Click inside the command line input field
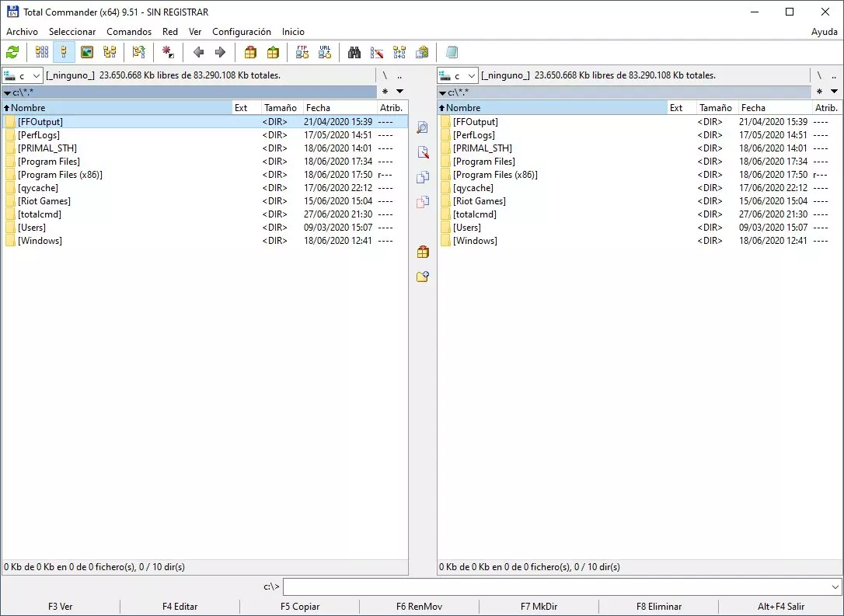 544,587
